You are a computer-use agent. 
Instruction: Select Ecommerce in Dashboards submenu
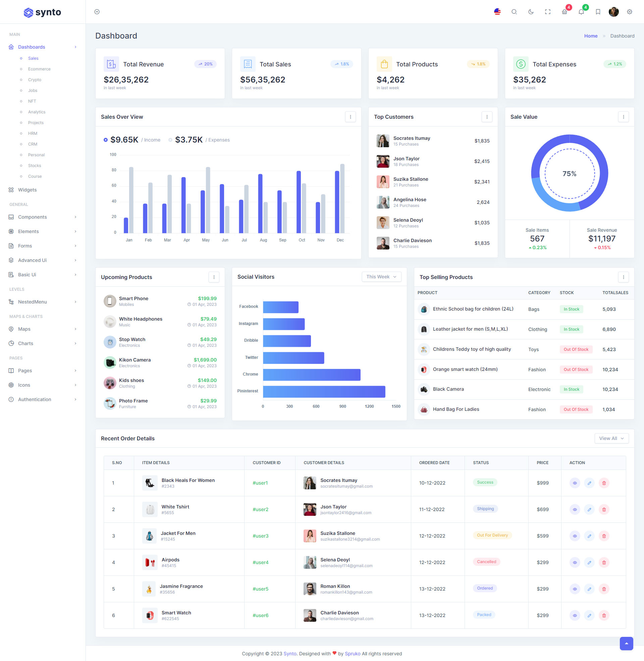pos(39,69)
